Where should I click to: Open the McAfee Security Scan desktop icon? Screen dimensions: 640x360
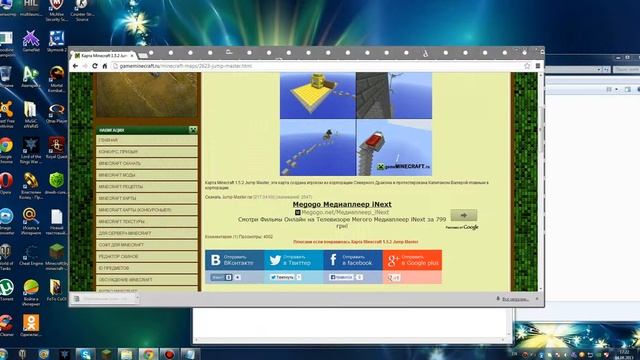pos(56,11)
